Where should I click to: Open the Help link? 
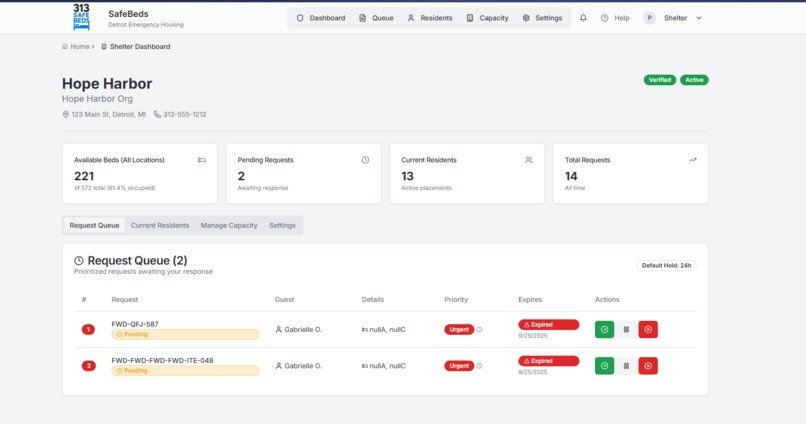click(x=615, y=18)
